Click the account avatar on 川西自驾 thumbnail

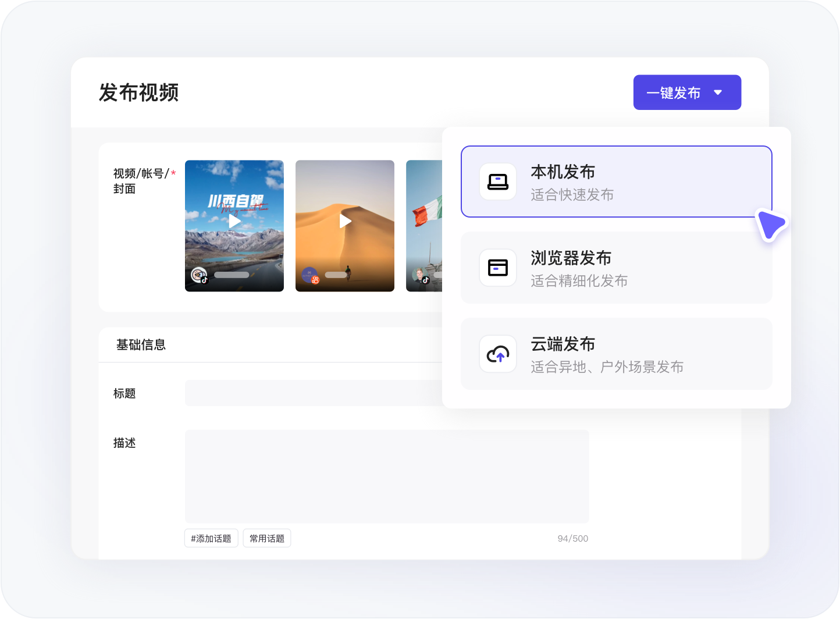point(198,275)
